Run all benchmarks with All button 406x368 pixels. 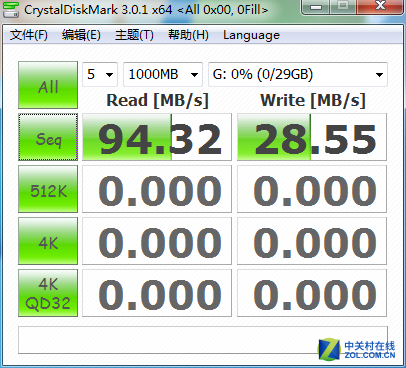(48, 85)
